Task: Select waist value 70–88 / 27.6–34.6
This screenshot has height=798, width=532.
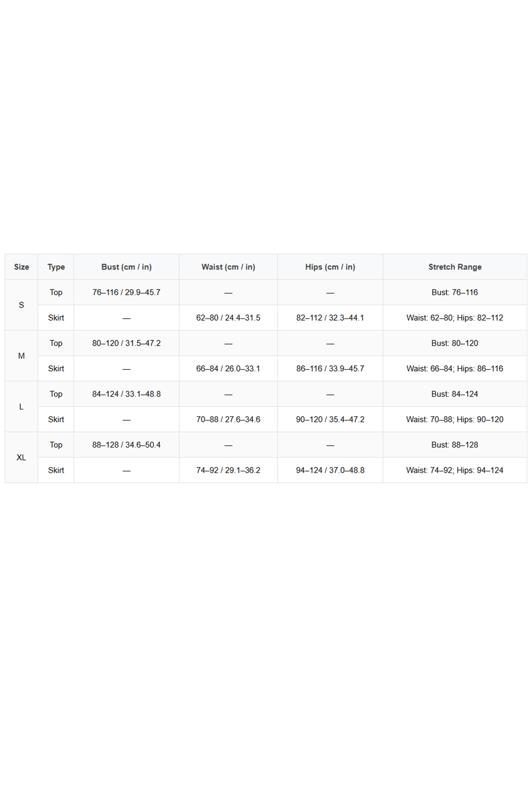Action: tap(228, 420)
